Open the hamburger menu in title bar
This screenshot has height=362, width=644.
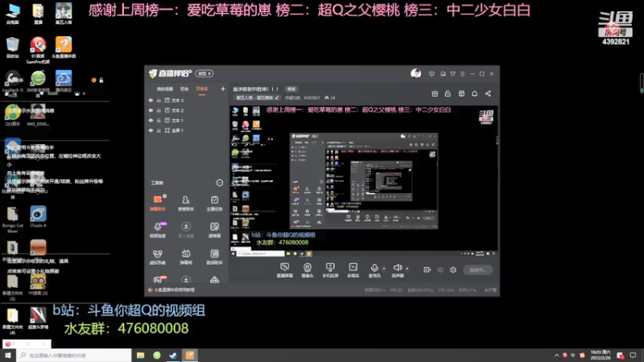point(462,74)
